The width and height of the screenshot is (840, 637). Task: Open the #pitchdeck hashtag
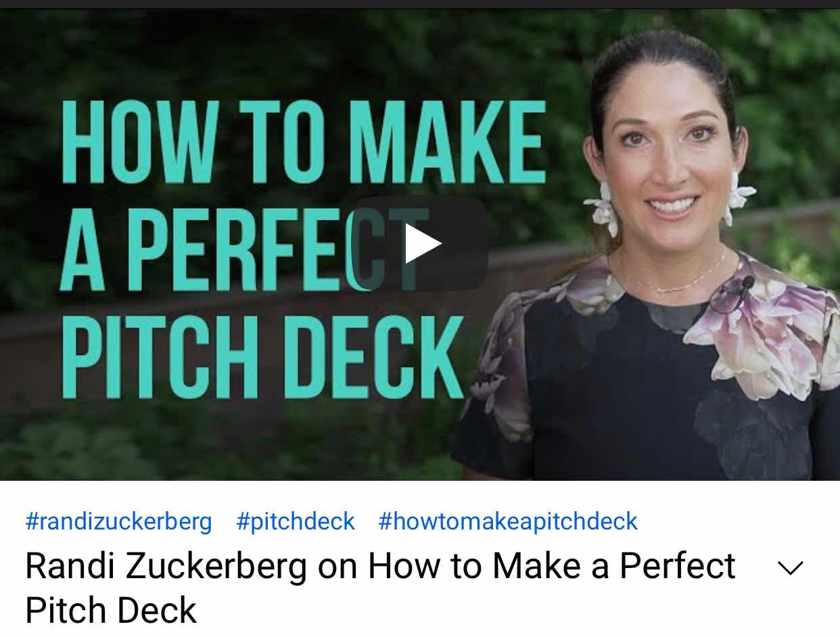(296, 521)
